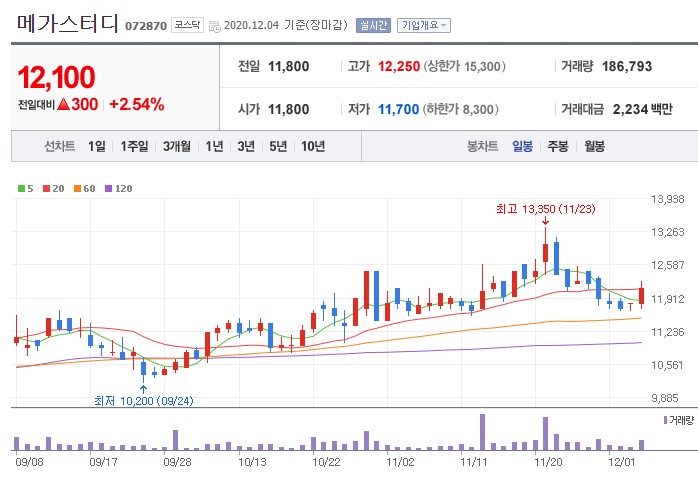The width and height of the screenshot is (698, 477).
Task: Click the 11/20 date axis label
Action: click(548, 462)
